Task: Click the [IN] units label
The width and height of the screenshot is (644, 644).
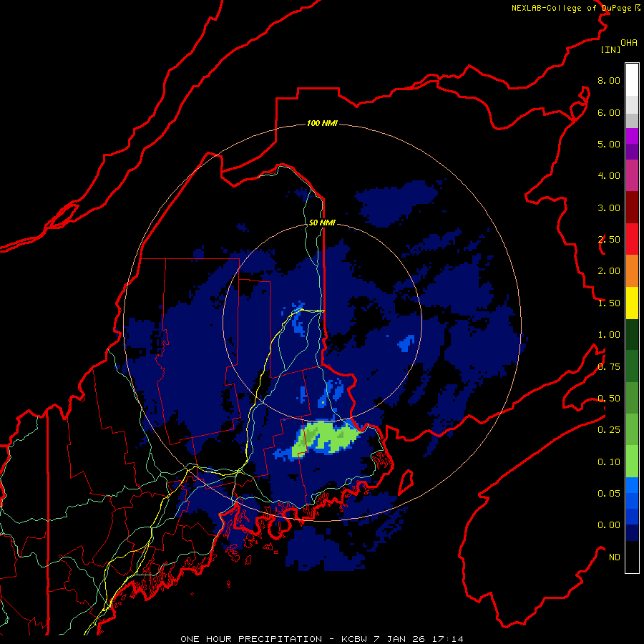Action: click(x=610, y=49)
